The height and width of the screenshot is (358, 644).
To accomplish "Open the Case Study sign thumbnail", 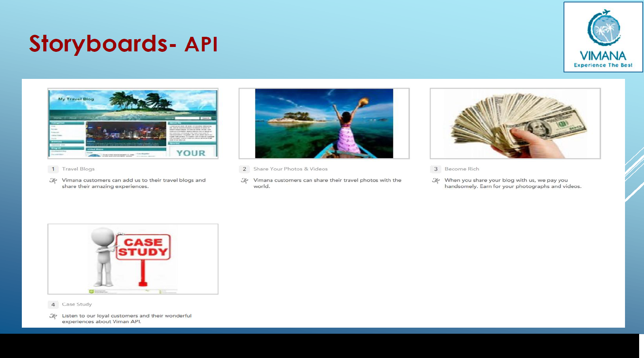I will tap(133, 259).
